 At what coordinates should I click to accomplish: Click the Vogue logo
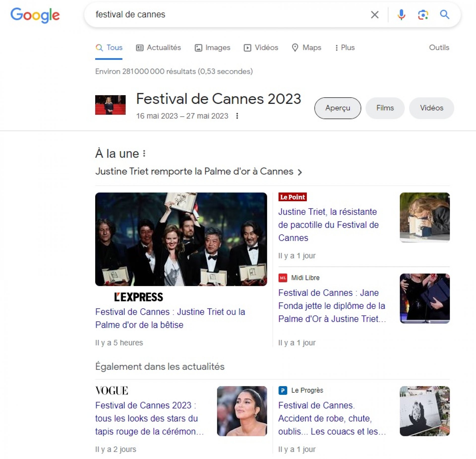[112, 391]
